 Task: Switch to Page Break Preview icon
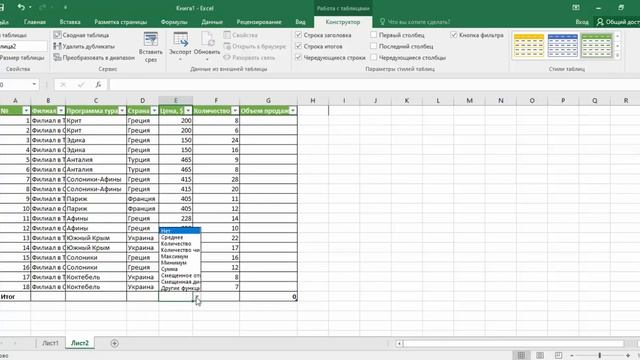[x=558, y=356]
